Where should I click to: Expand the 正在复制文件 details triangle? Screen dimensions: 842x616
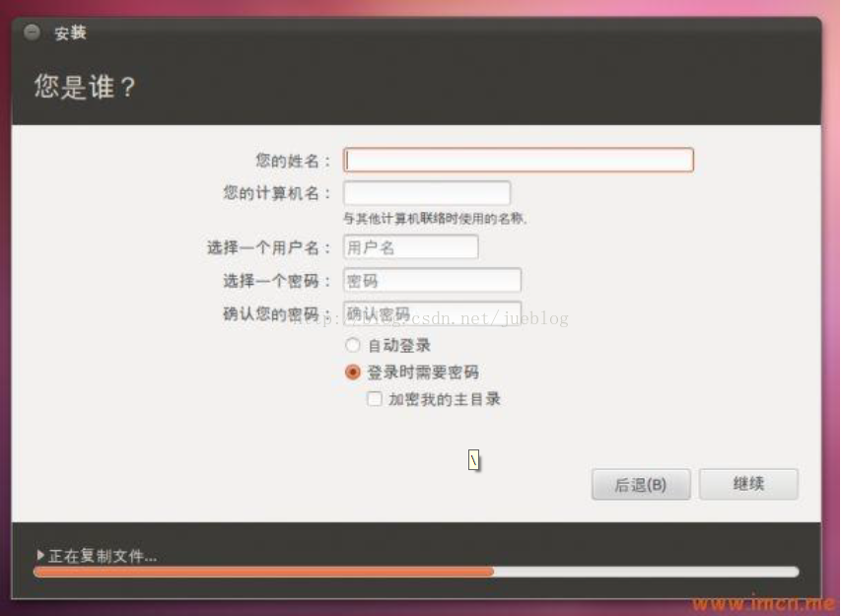tap(40, 554)
